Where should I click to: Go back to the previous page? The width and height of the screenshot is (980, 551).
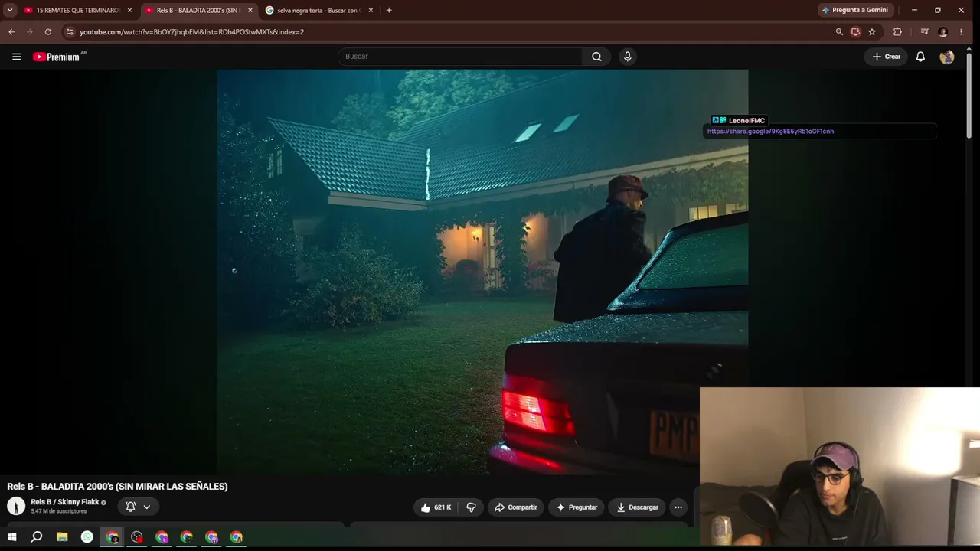tap(11, 32)
